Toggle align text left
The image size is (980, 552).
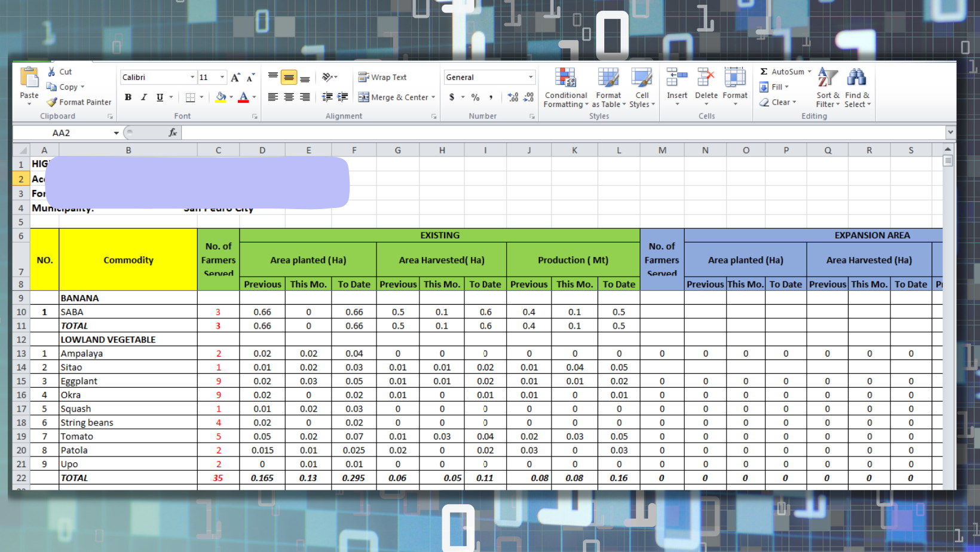273,97
